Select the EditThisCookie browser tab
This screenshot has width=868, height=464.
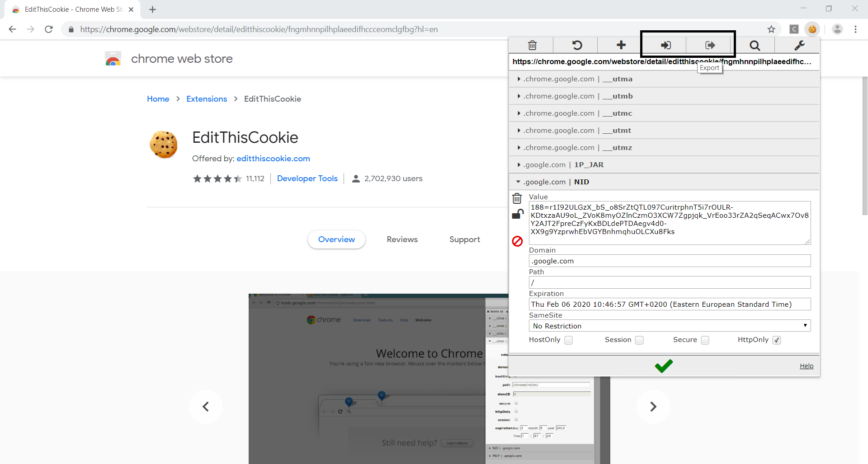[72, 9]
